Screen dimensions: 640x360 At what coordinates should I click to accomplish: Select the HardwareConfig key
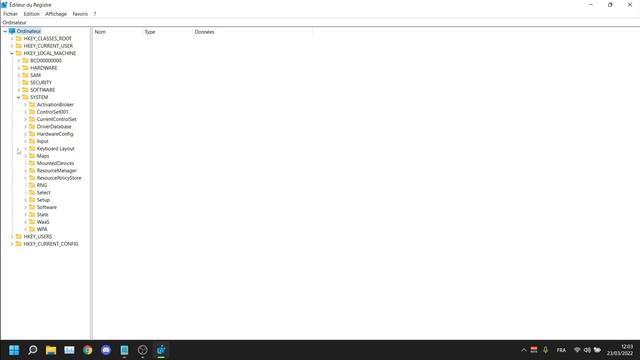click(x=55, y=134)
